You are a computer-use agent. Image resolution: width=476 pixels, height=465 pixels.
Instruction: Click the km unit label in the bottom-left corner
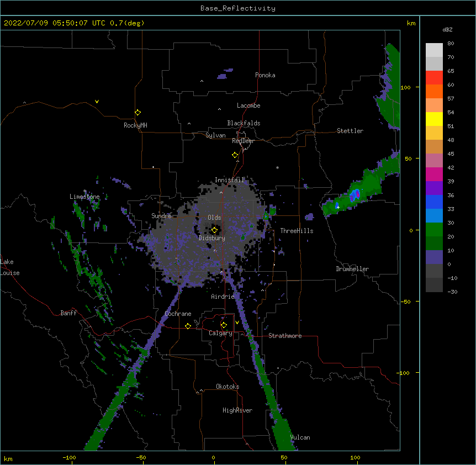click(x=8, y=458)
